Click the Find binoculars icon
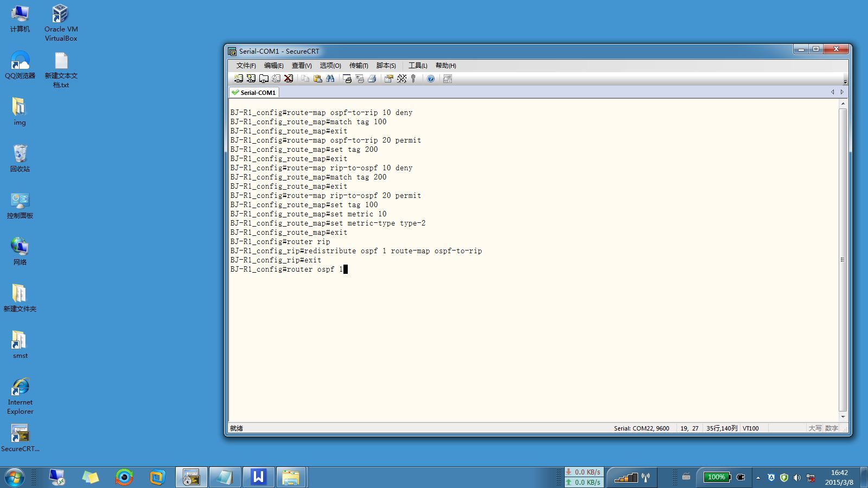This screenshot has height=488, width=868. [x=330, y=79]
